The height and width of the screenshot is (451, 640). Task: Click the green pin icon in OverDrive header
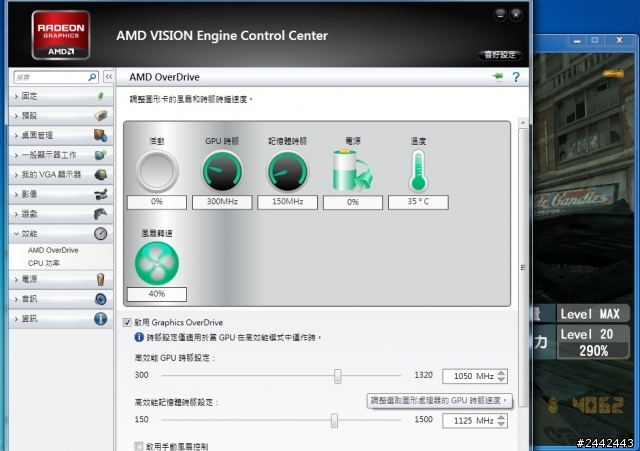498,76
